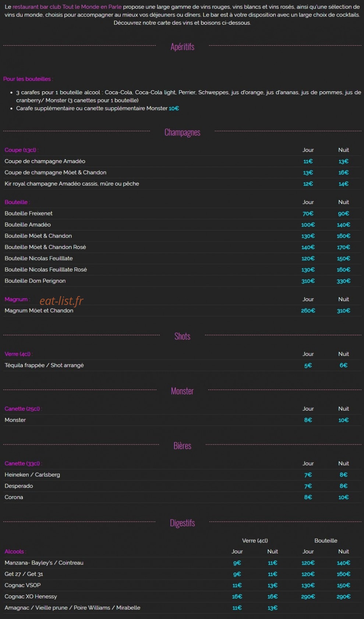
Task: Select the Kir royal champagne Amadéo row
Action: click(x=182, y=184)
